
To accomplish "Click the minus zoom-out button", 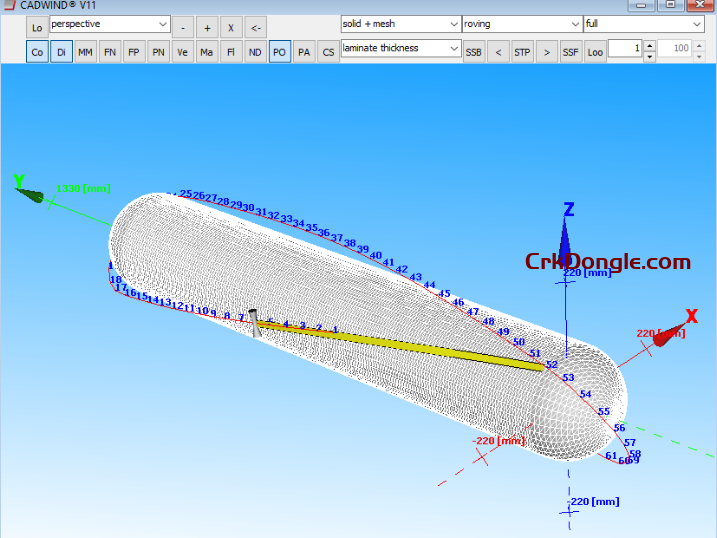I will (183, 27).
